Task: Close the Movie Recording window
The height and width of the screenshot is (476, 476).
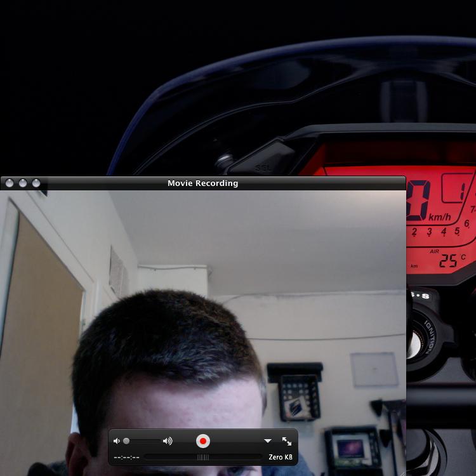Action: click(10, 183)
